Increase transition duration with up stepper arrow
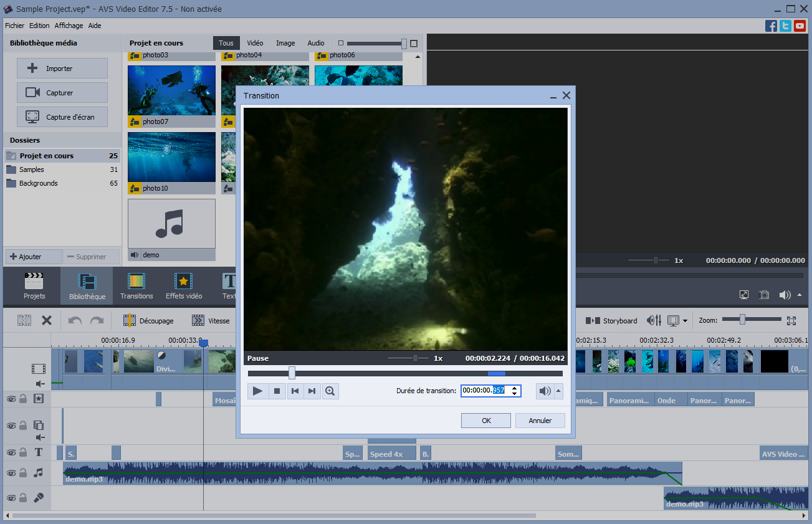 (x=514, y=388)
